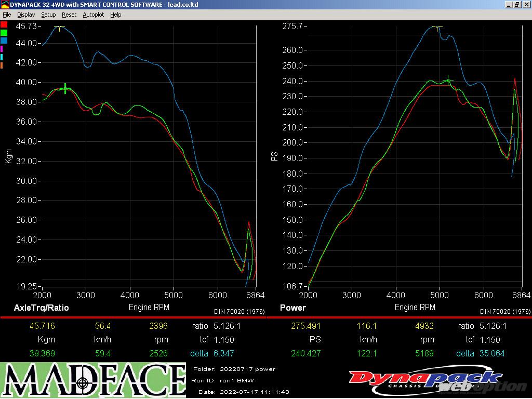Click the green cursor marker on power curve
Viewport: 532px width, 399px height.
pyautogui.click(x=448, y=81)
